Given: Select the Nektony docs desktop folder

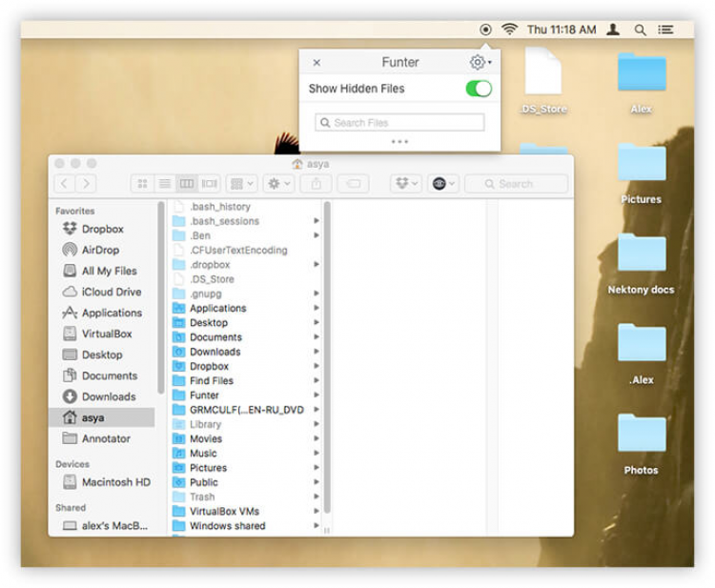Looking at the screenshot, I should pyautogui.click(x=641, y=264).
